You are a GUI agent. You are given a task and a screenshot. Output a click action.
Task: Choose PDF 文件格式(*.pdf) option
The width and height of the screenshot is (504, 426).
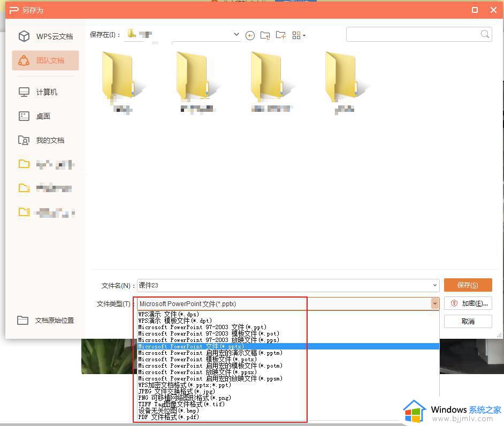[288, 417]
